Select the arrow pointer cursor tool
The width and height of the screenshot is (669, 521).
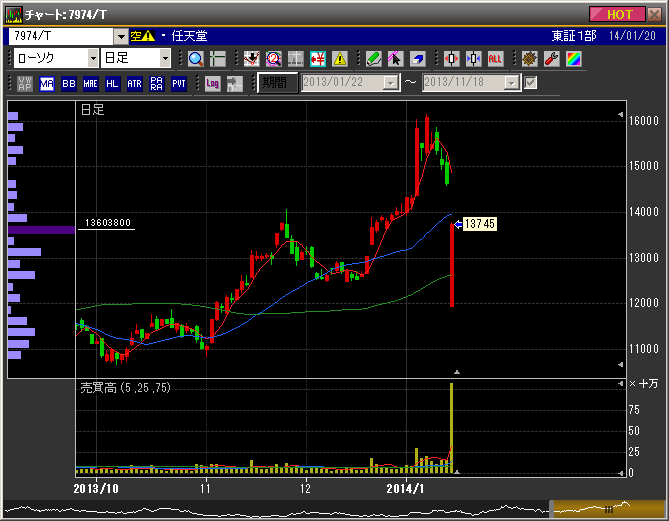coord(395,58)
